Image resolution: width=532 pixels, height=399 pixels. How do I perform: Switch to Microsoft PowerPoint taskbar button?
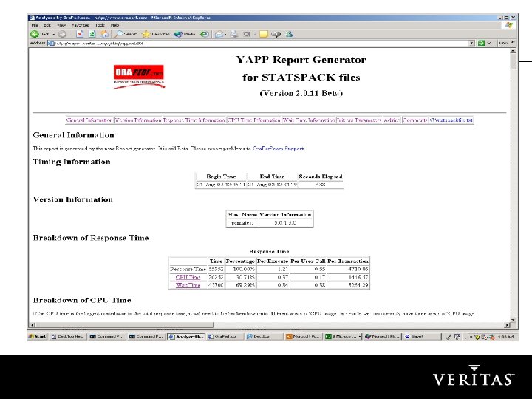303,337
